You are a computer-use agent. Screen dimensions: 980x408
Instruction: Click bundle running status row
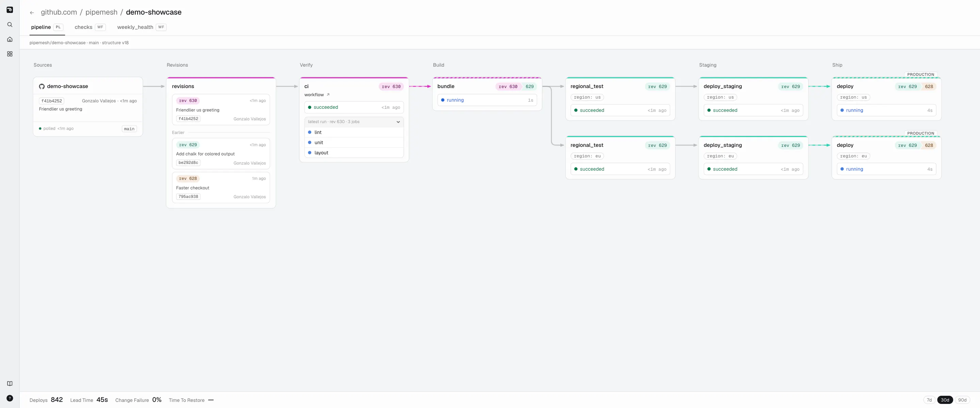pos(487,100)
